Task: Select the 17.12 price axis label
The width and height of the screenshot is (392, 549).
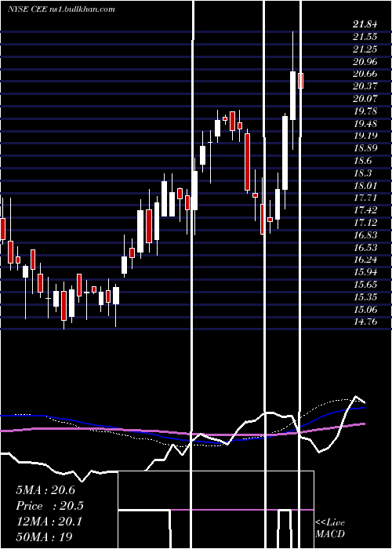Action: pyautogui.click(x=365, y=223)
